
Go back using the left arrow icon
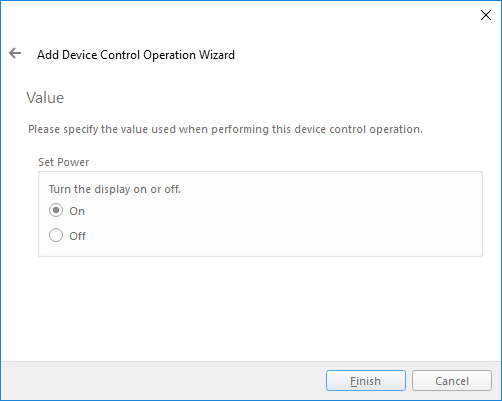click(x=15, y=53)
